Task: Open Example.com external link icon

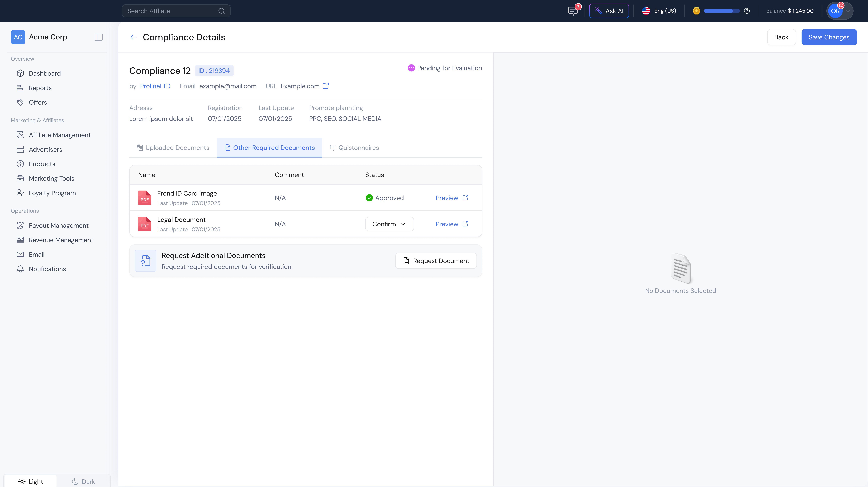Action: point(325,86)
